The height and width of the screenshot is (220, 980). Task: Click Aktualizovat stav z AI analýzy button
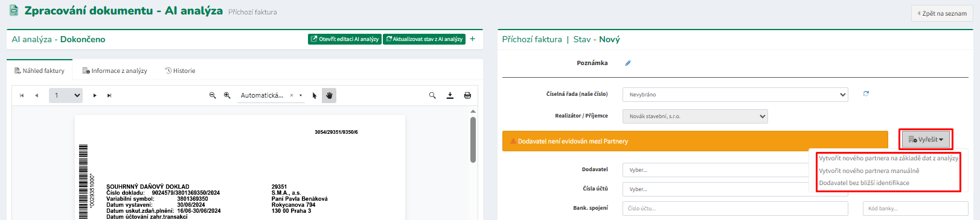424,39
